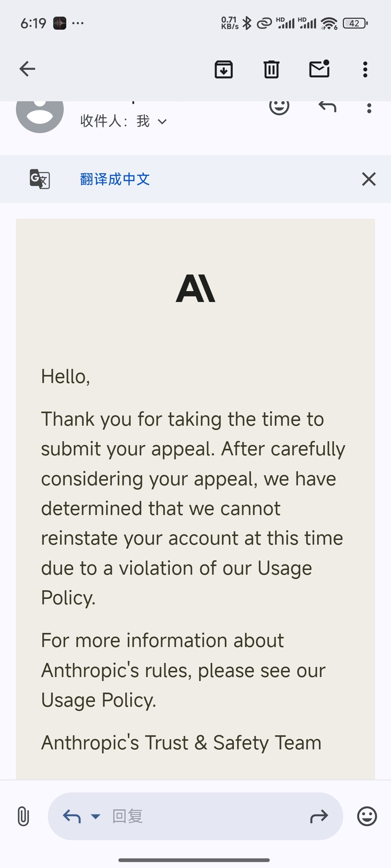The width and height of the screenshot is (391, 868).
Task: Open the message-level three-dot options
Action: (x=369, y=108)
